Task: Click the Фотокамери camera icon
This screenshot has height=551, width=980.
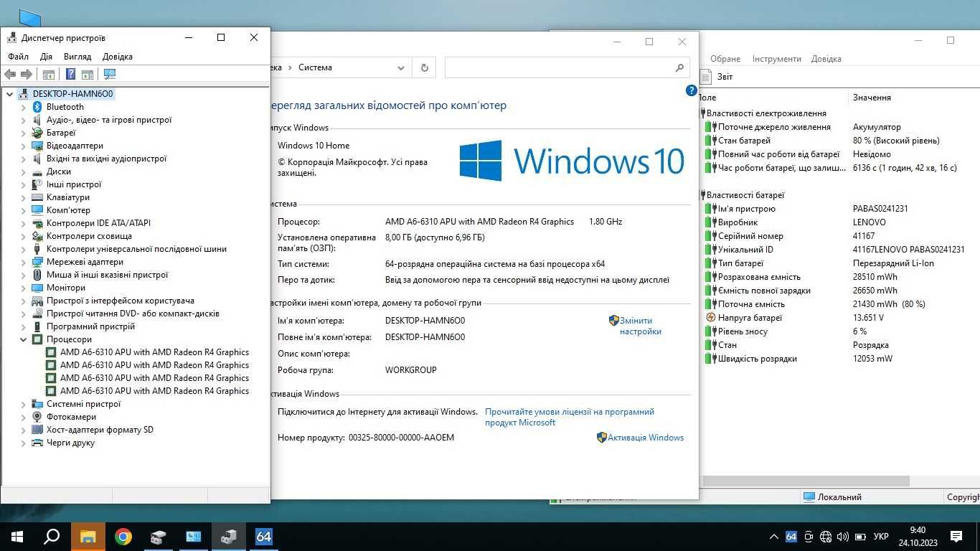Action: 38,417
